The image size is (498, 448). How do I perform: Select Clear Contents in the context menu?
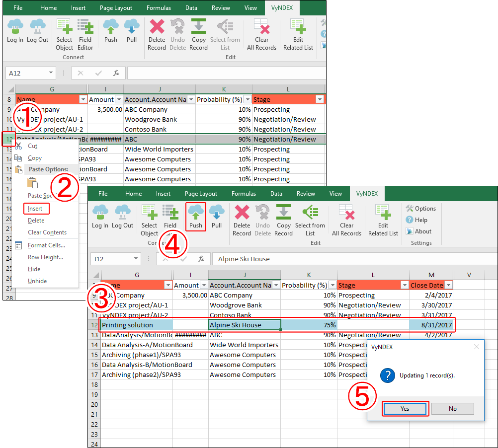[x=47, y=232]
